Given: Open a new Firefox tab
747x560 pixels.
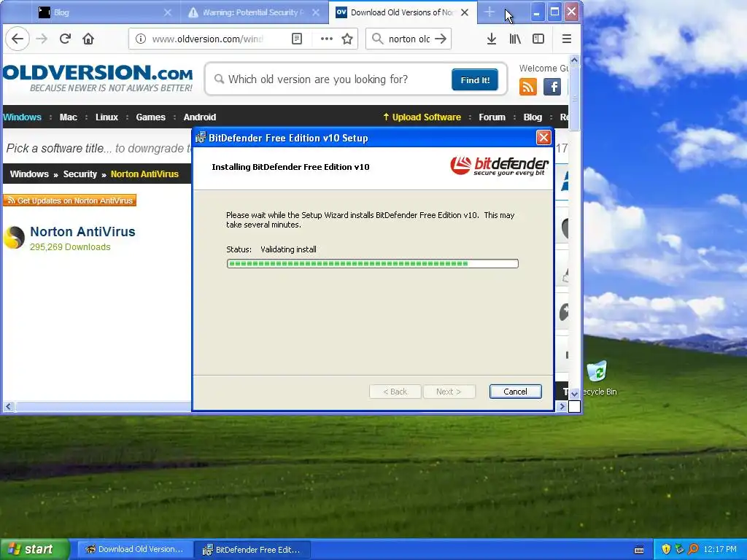Looking at the screenshot, I should (x=489, y=12).
